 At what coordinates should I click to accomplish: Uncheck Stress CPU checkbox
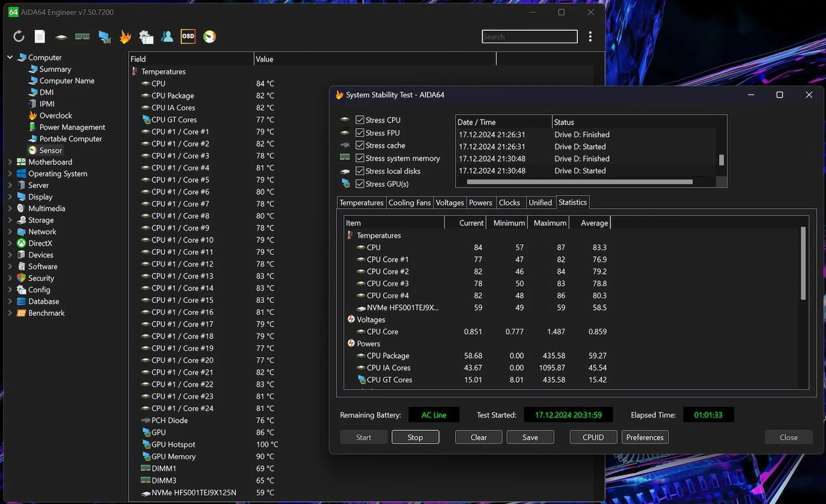click(360, 120)
